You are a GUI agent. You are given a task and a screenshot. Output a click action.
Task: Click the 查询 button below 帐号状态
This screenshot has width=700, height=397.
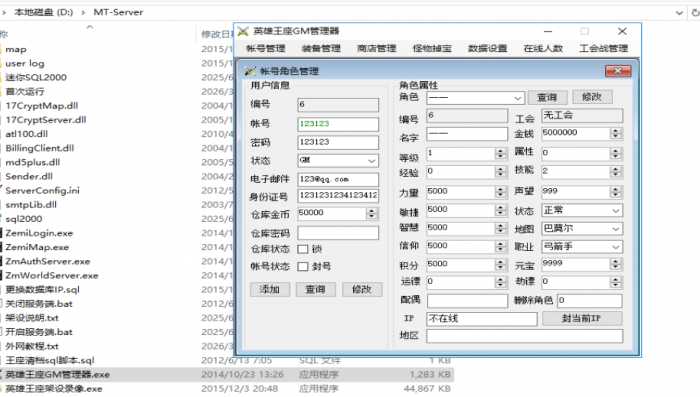tap(315, 289)
